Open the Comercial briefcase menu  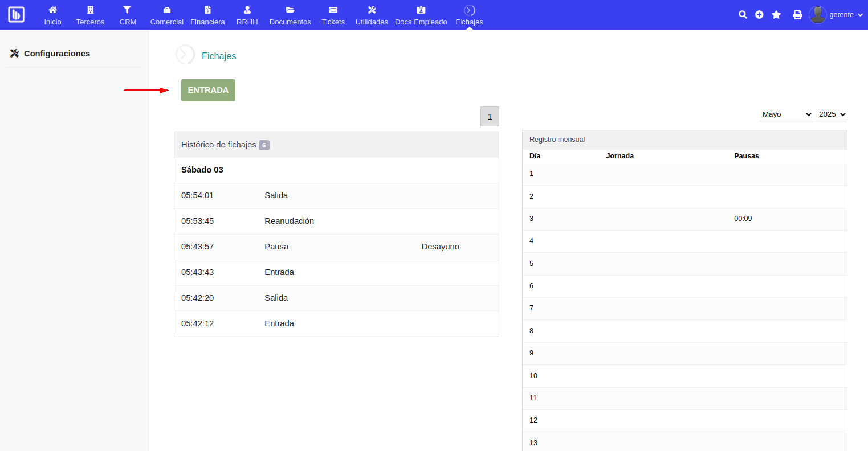[166, 15]
